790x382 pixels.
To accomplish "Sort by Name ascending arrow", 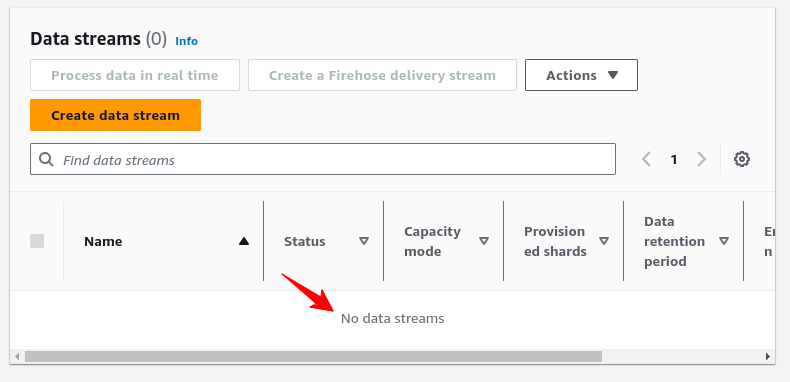I will [x=244, y=241].
